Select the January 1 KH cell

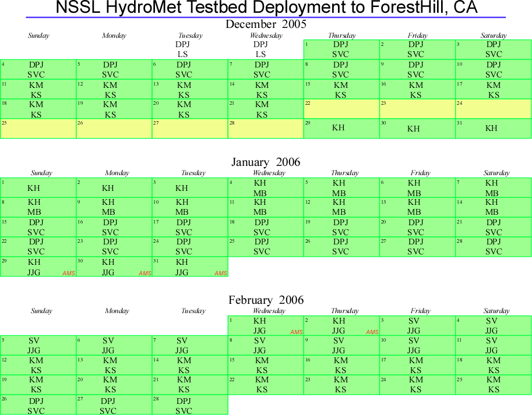[38, 188]
